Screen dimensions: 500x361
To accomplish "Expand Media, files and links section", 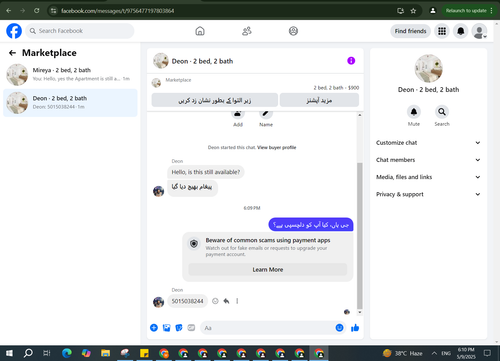I will 428,177.
